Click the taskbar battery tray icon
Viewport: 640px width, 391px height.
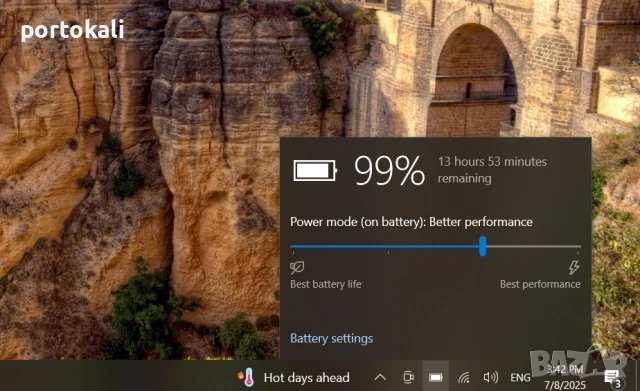click(436, 378)
